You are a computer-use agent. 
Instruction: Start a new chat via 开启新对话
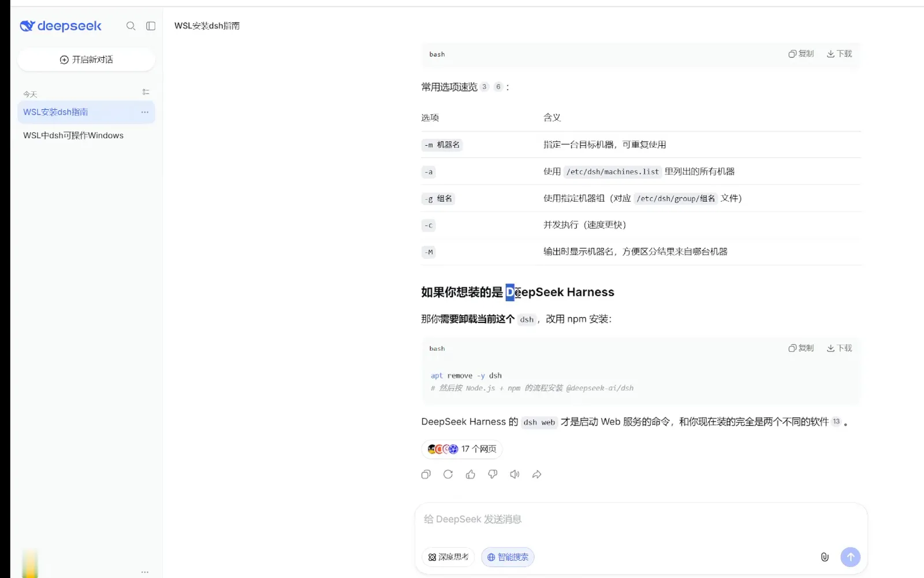click(x=87, y=60)
